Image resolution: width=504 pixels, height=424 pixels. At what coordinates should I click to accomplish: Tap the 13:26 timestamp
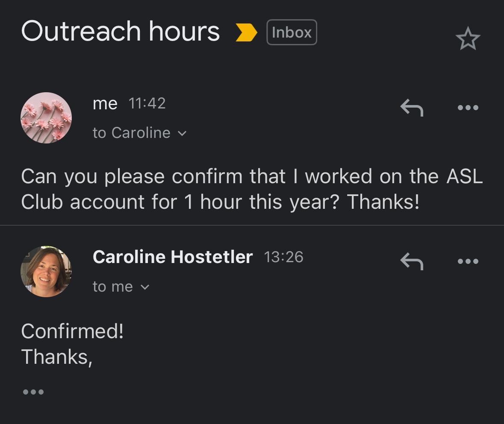pos(283,257)
